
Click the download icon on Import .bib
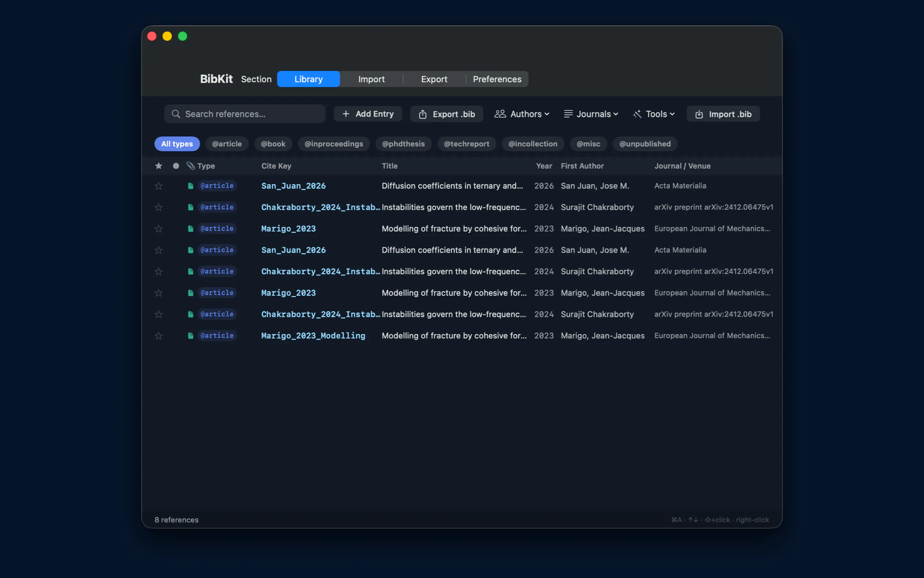tap(699, 114)
